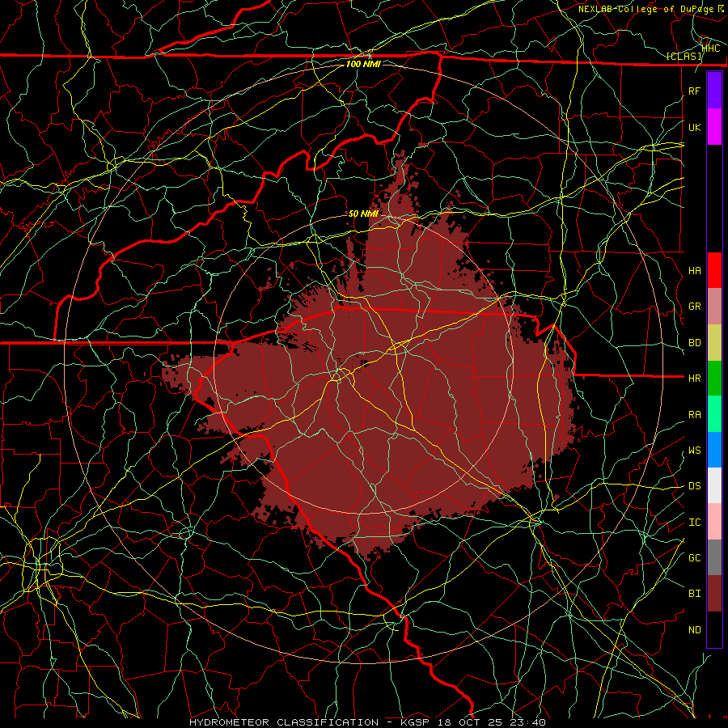Click the UK magenta legend swatch
728x728 pixels.
pos(714,127)
